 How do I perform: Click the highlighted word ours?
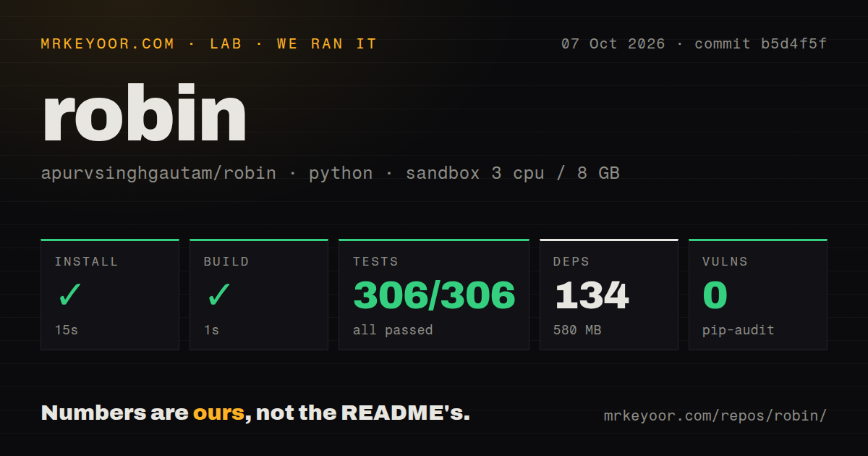[x=218, y=414]
